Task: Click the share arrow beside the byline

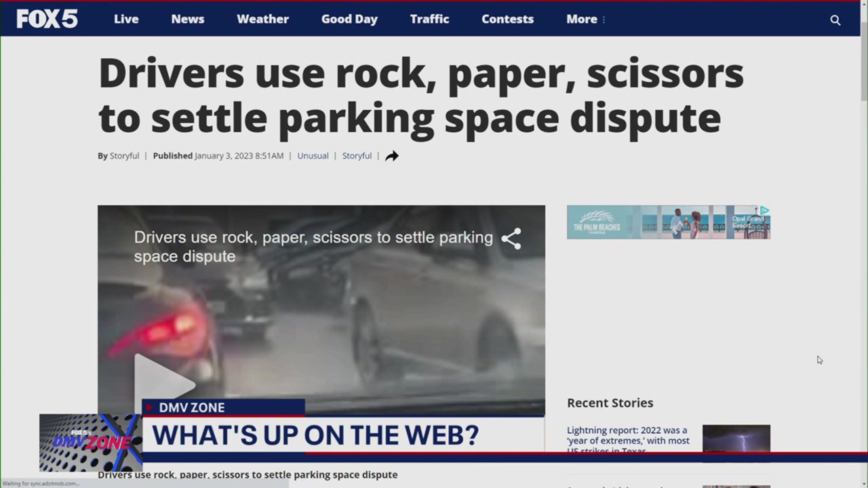Action: pyautogui.click(x=391, y=156)
